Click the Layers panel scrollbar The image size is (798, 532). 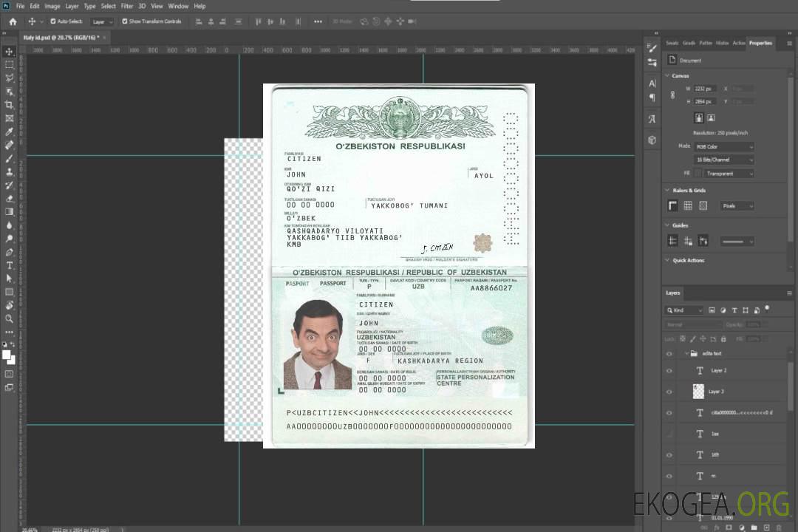(x=791, y=387)
